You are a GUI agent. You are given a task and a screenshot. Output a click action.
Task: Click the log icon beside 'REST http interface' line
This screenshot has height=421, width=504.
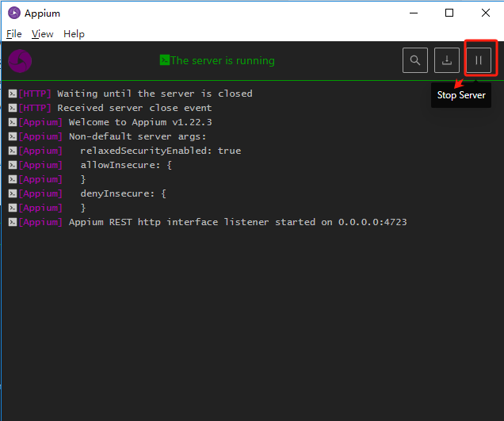pyautogui.click(x=13, y=222)
